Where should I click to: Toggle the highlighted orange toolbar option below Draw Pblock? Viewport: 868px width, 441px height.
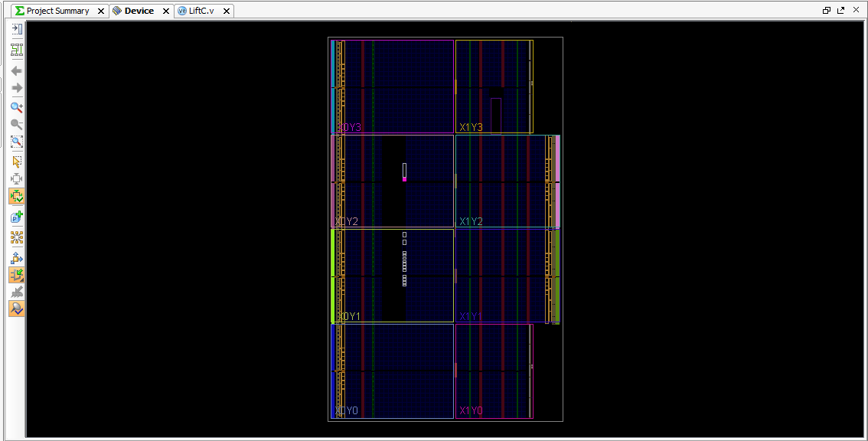click(17, 275)
